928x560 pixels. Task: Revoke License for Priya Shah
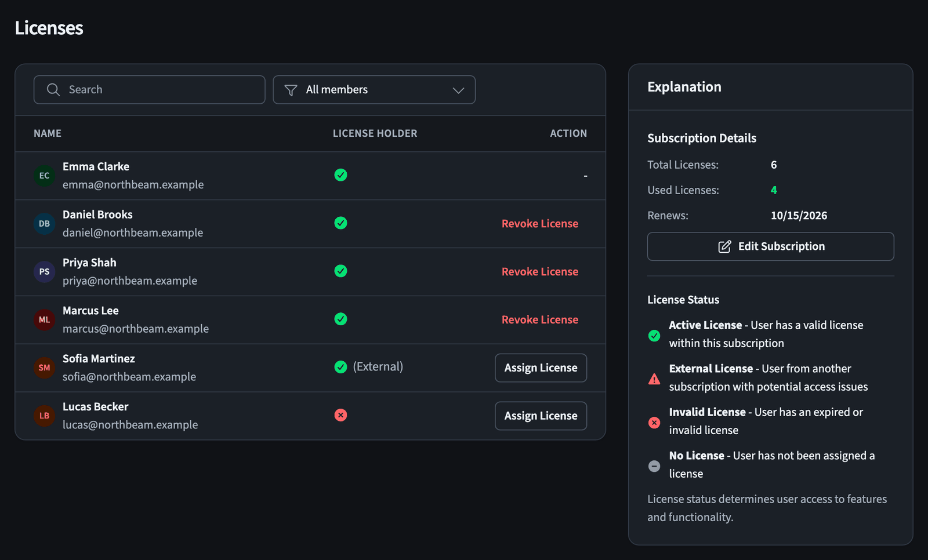pyautogui.click(x=540, y=272)
